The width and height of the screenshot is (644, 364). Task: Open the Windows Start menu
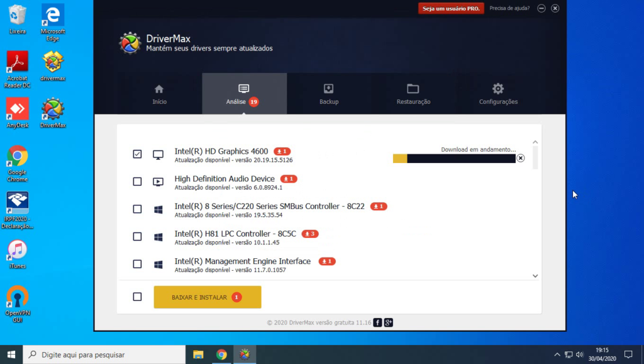[11, 355]
